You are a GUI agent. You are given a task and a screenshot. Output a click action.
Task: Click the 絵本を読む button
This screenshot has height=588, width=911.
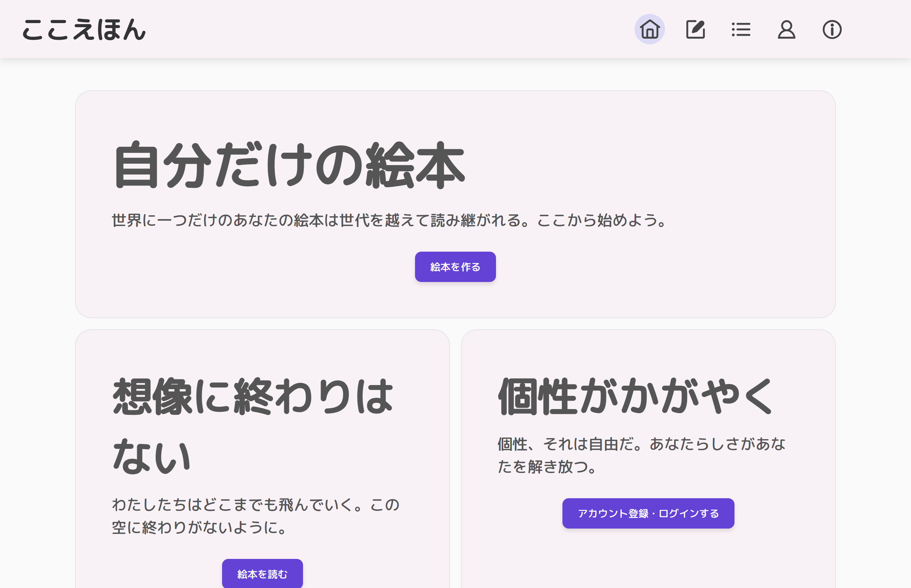pyautogui.click(x=263, y=573)
